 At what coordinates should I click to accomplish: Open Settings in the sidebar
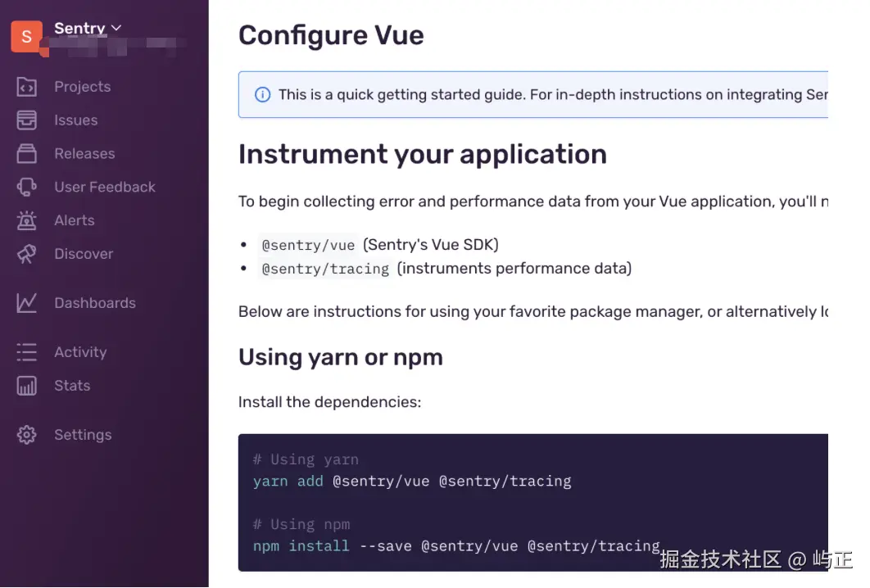point(84,435)
